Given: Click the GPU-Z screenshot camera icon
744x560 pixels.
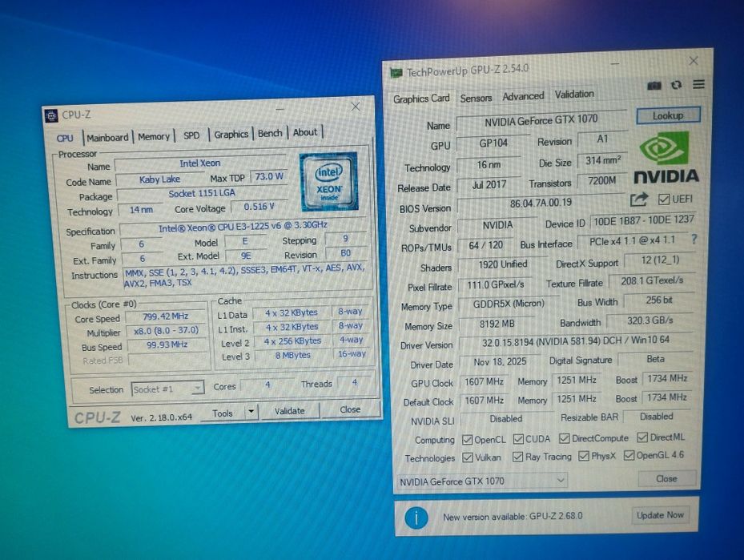Looking at the screenshot, I should 654,86.
